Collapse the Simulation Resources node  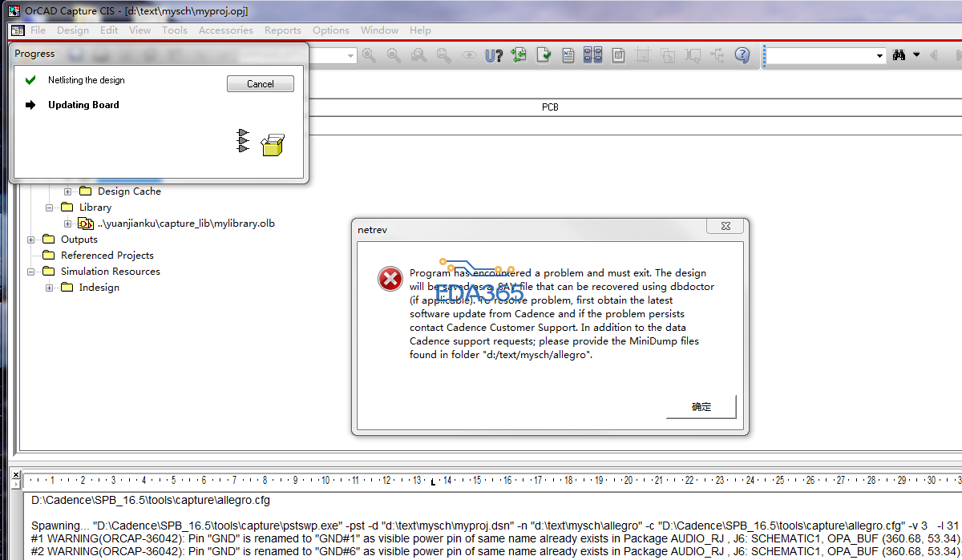tap(30, 272)
